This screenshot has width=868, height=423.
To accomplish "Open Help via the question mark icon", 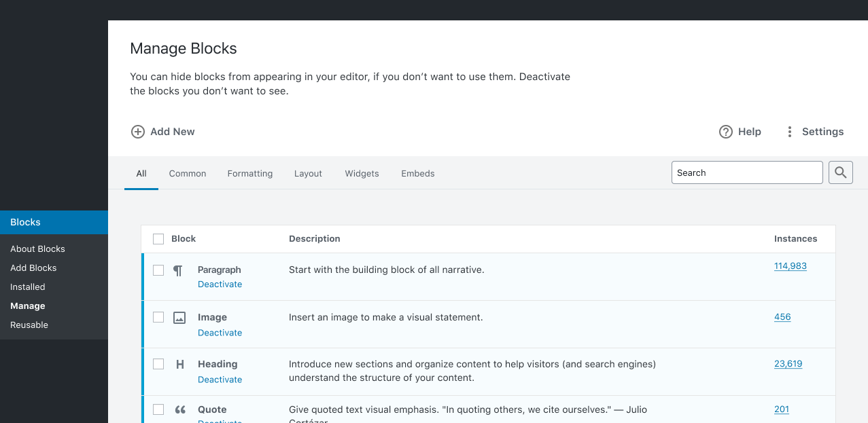I will click(x=726, y=132).
